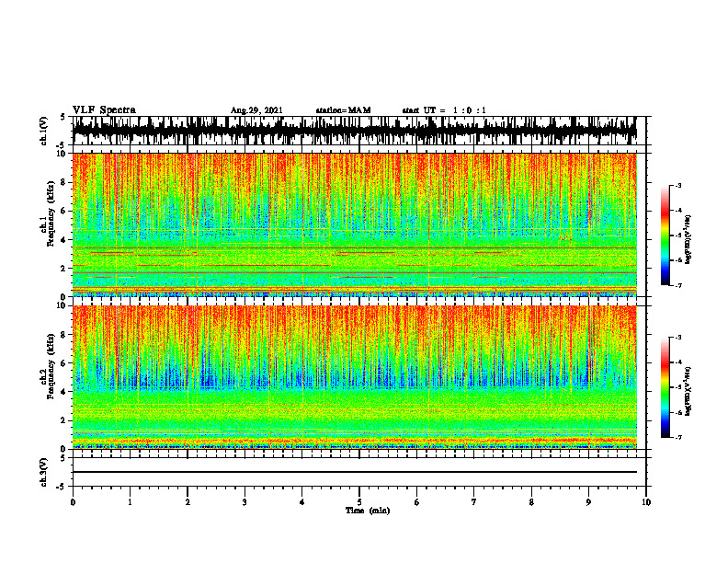Click time-axis tick label "5"
The image size is (728, 563).
[359, 502]
